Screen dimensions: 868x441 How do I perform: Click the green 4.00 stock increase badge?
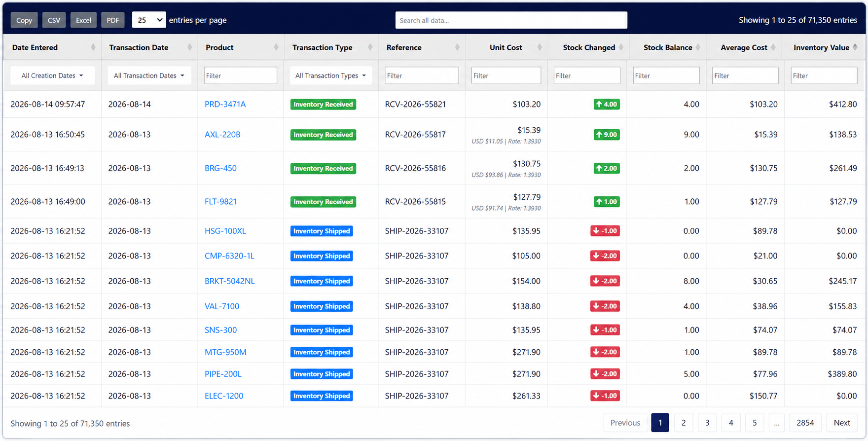(607, 104)
